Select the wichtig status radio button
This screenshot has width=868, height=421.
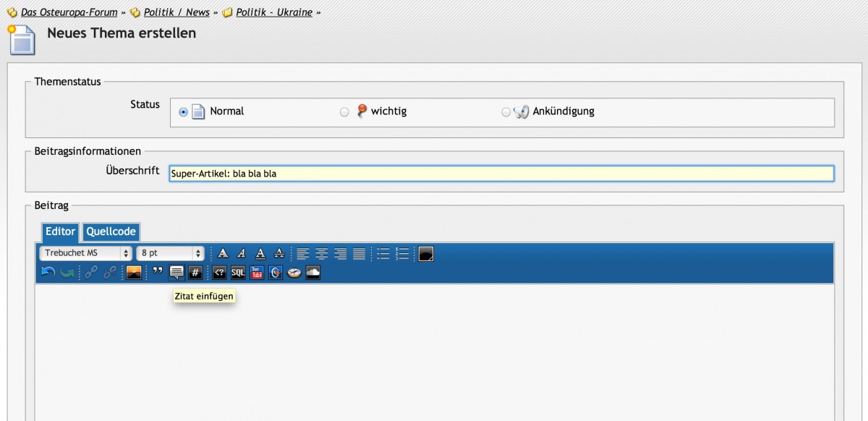click(x=344, y=112)
